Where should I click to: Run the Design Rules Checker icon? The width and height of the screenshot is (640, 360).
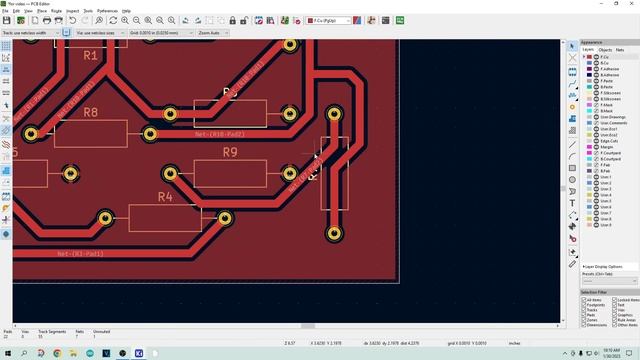click(x=297, y=20)
